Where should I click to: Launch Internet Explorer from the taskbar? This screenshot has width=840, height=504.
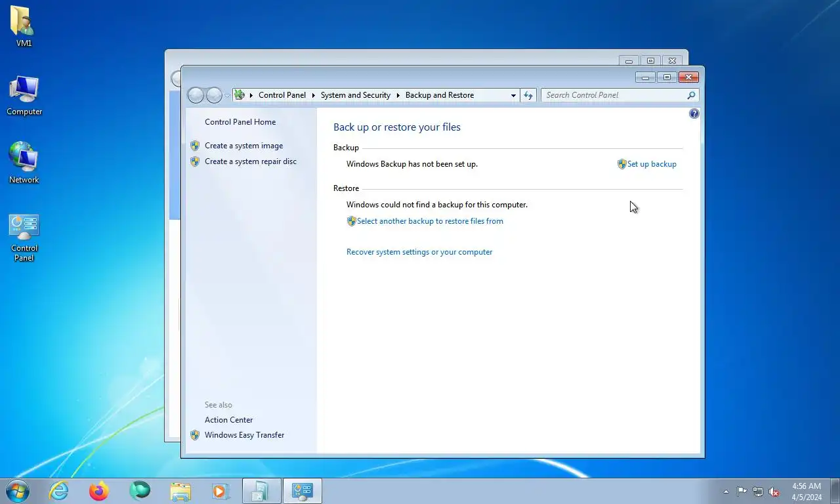pos(59,491)
